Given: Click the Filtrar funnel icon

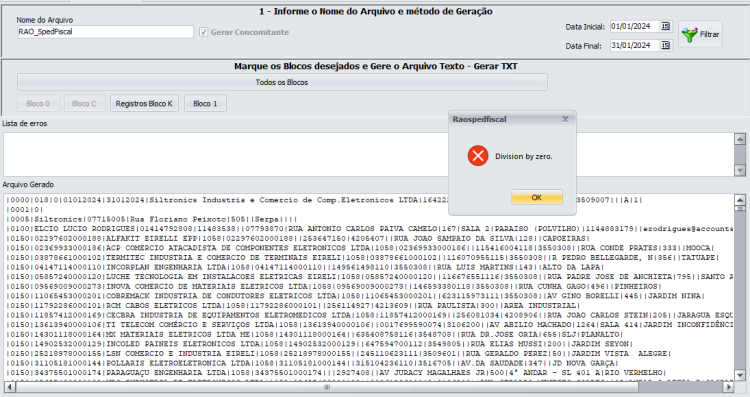Looking at the screenshot, I should pos(689,34).
